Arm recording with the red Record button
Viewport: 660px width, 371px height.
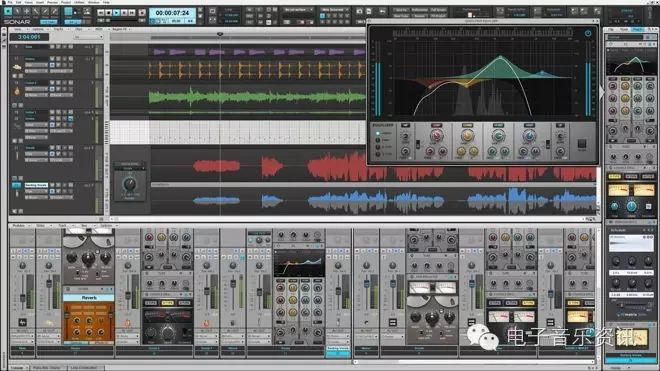(x=142, y=13)
